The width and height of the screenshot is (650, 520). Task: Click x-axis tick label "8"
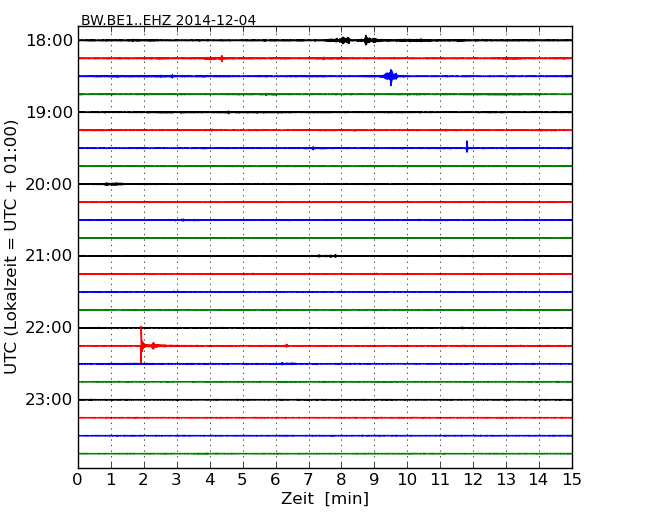pyautogui.click(x=341, y=479)
